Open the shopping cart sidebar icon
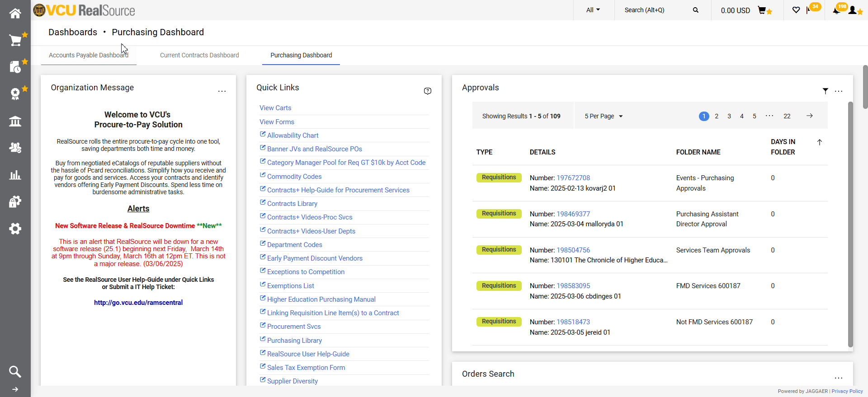Image resolution: width=868 pixels, height=397 pixels. (x=15, y=41)
